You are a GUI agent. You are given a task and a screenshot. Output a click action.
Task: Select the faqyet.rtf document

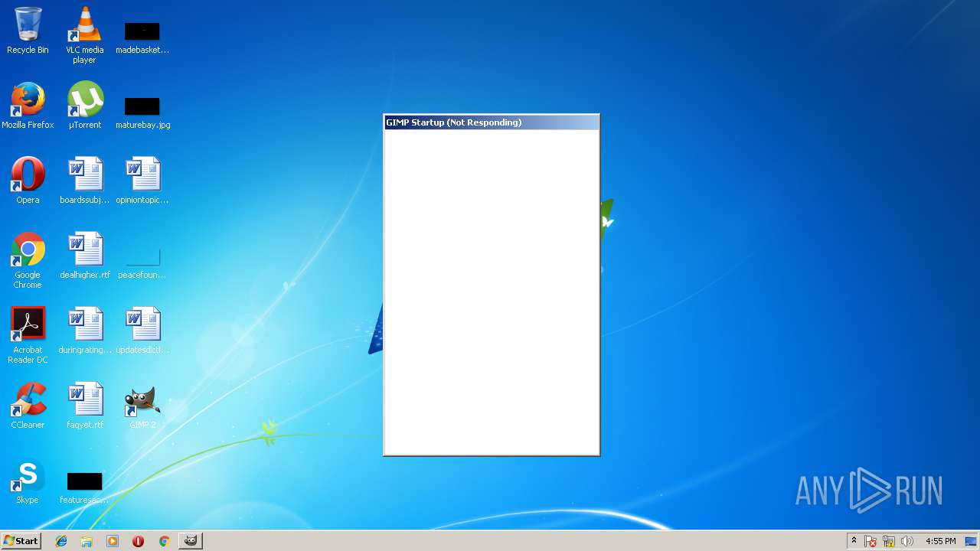tap(84, 406)
